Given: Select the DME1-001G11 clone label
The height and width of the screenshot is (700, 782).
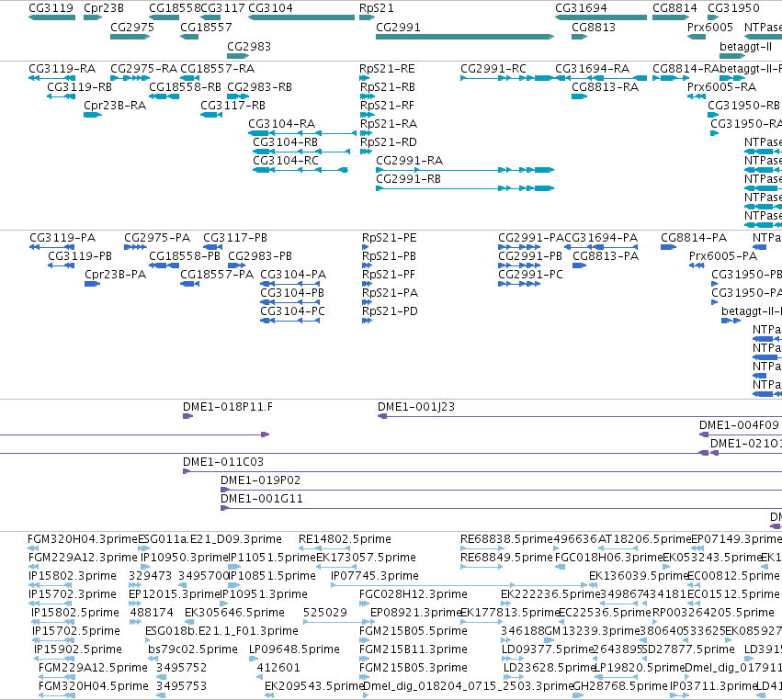Looking at the screenshot, I should [261, 499].
